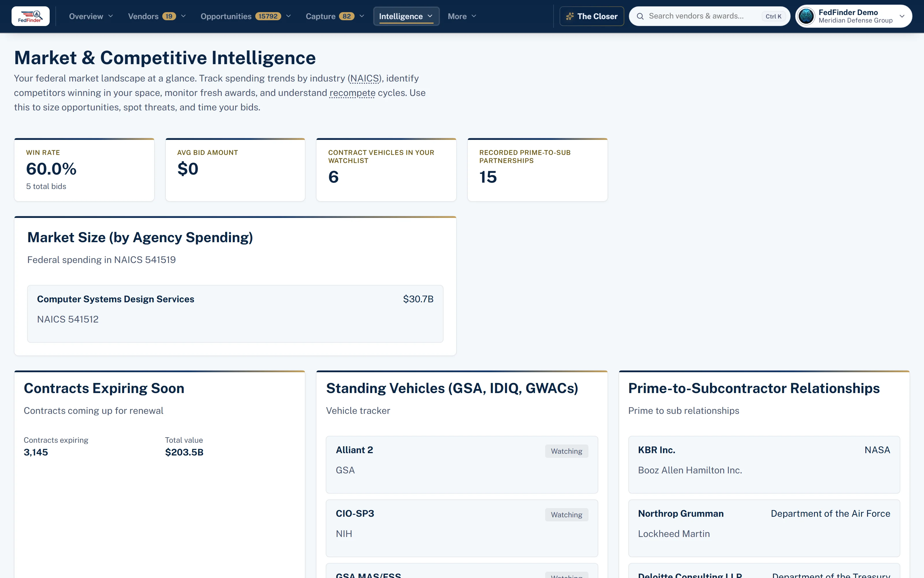Click the Department of the Air Force label
This screenshot has width=924, height=578.
(830, 514)
